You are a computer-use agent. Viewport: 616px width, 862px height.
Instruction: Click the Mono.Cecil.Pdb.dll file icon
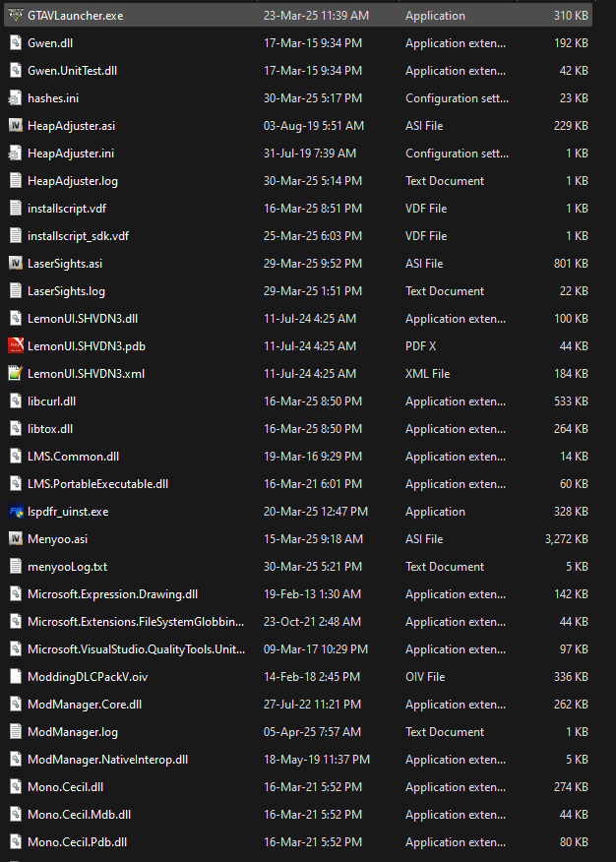[x=16, y=841]
